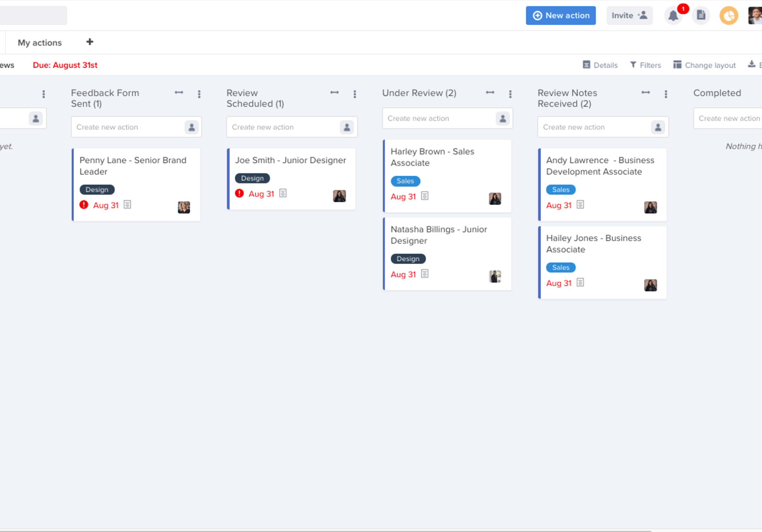Open notes icon on Joe Smith card
The height and width of the screenshot is (532, 762).
point(283,193)
